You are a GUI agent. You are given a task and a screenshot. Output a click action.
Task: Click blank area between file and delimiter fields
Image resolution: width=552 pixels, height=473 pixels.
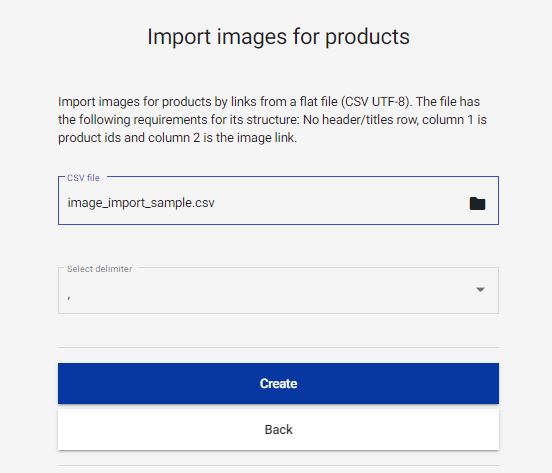(x=278, y=246)
